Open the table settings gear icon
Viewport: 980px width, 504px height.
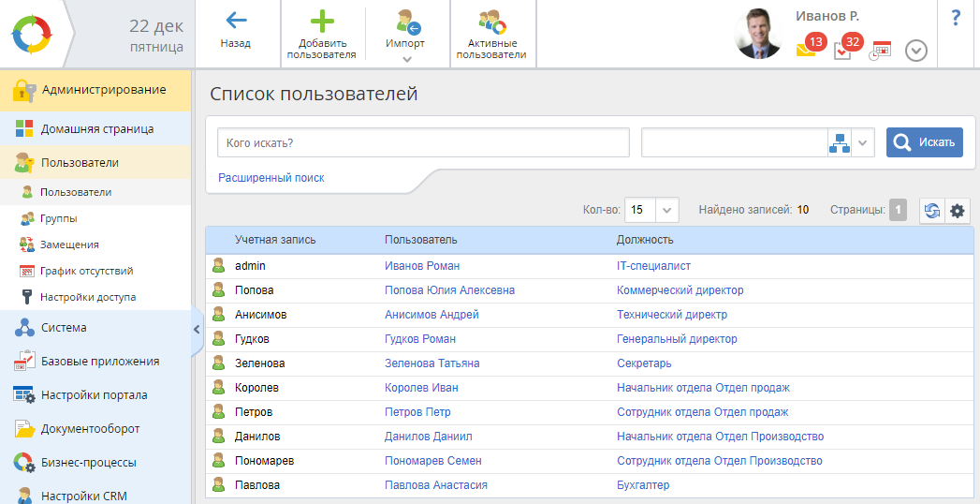click(957, 211)
